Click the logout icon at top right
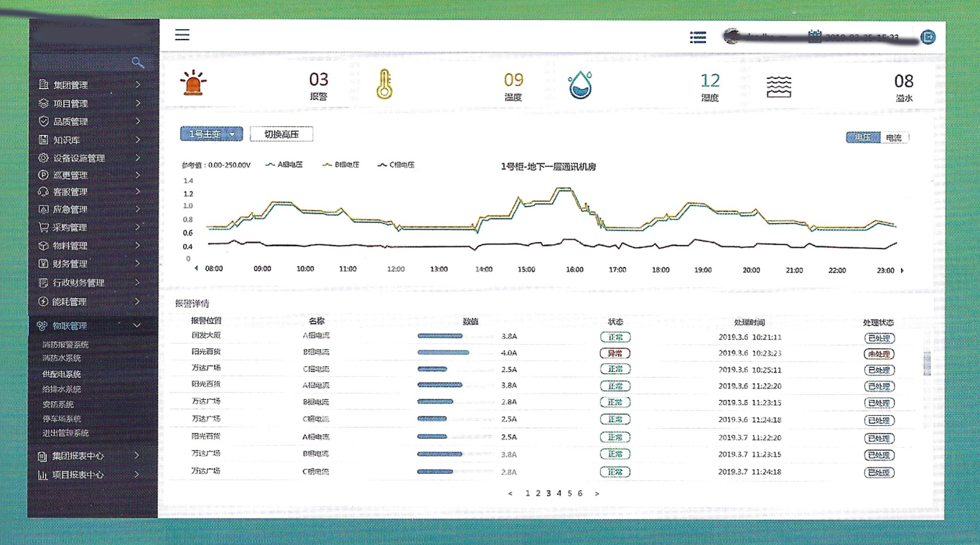This screenshot has width=980, height=545. [x=928, y=37]
